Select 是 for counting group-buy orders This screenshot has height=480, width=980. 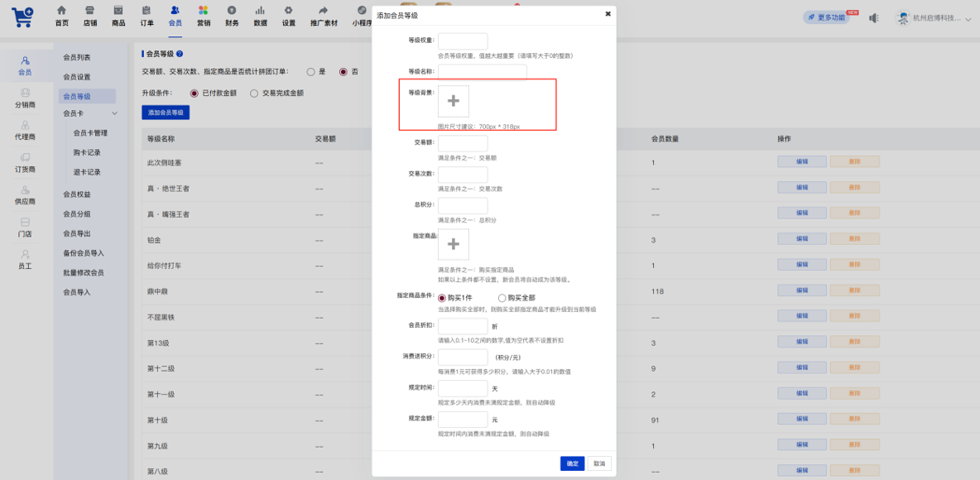coord(310,72)
